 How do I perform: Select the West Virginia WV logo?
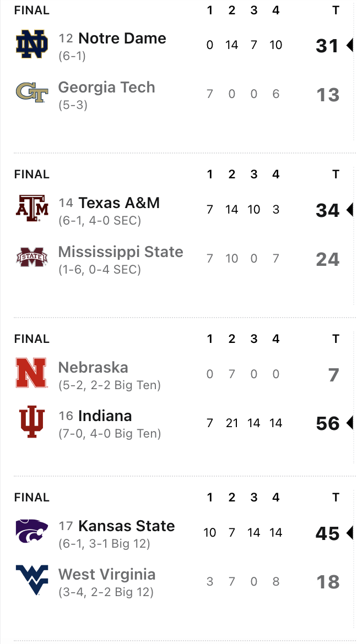[31, 580]
